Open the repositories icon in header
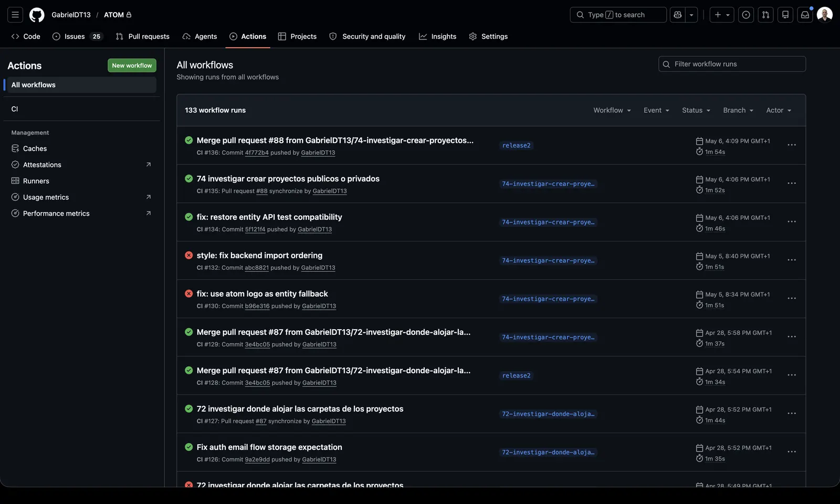This screenshot has width=840, height=504. (785, 15)
